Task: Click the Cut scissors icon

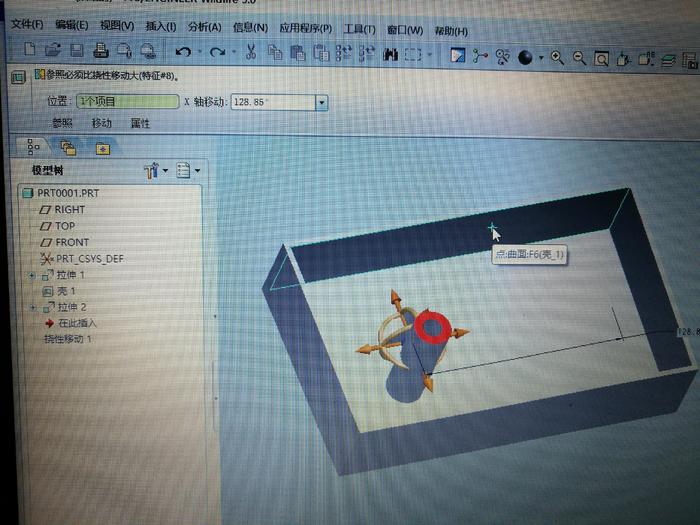Action: pyautogui.click(x=251, y=52)
